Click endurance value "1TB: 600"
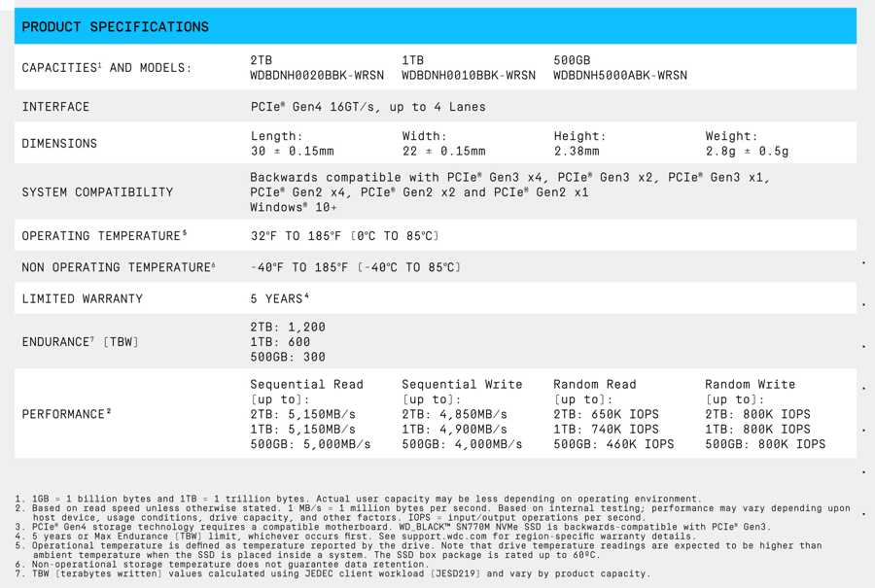The height and width of the screenshot is (588, 875). coord(280,342)
